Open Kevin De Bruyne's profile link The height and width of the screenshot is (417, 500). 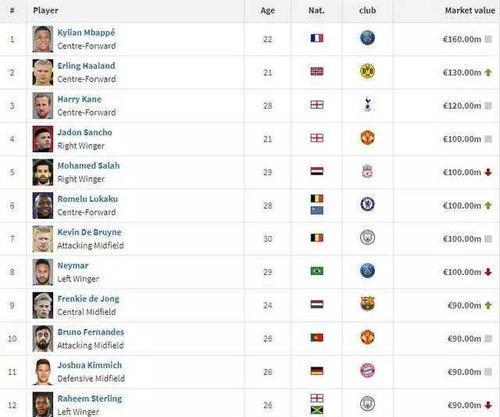[x=89, y=232]
